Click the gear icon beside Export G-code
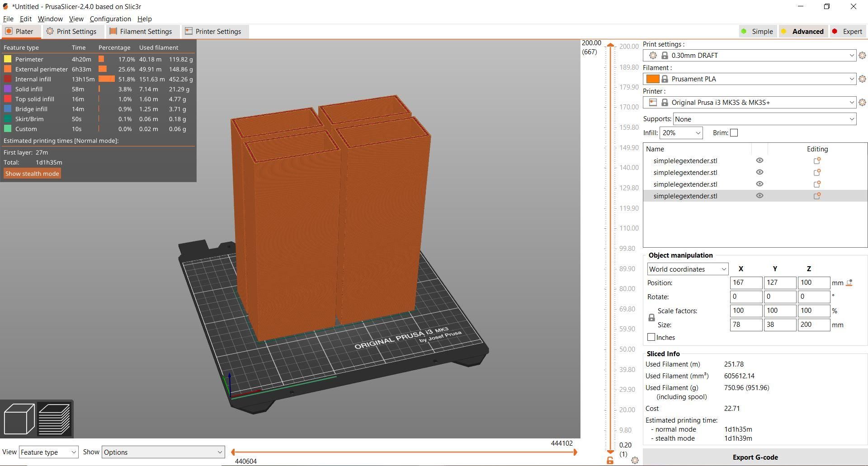Image resolution: width=868 pixels, height=466 pixels. 635,459
